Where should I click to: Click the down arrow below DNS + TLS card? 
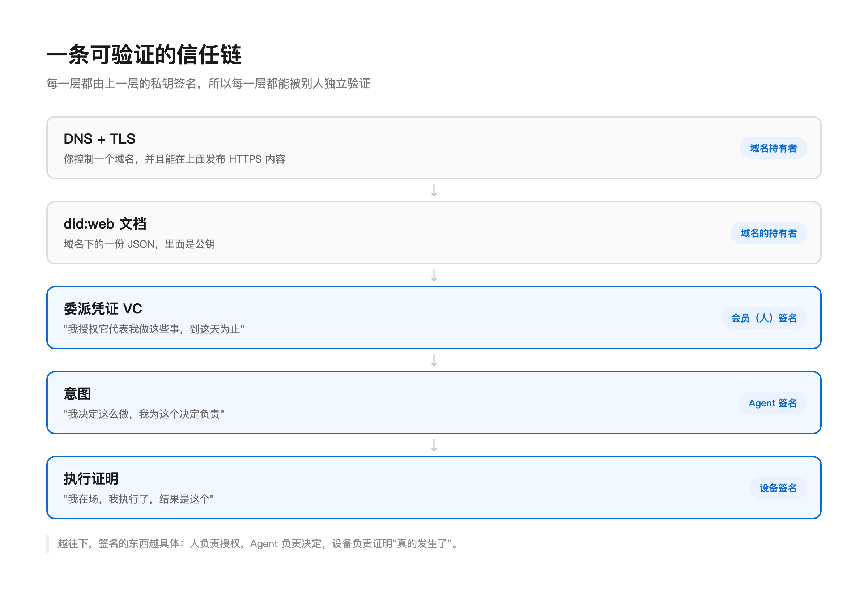[434, 190]
